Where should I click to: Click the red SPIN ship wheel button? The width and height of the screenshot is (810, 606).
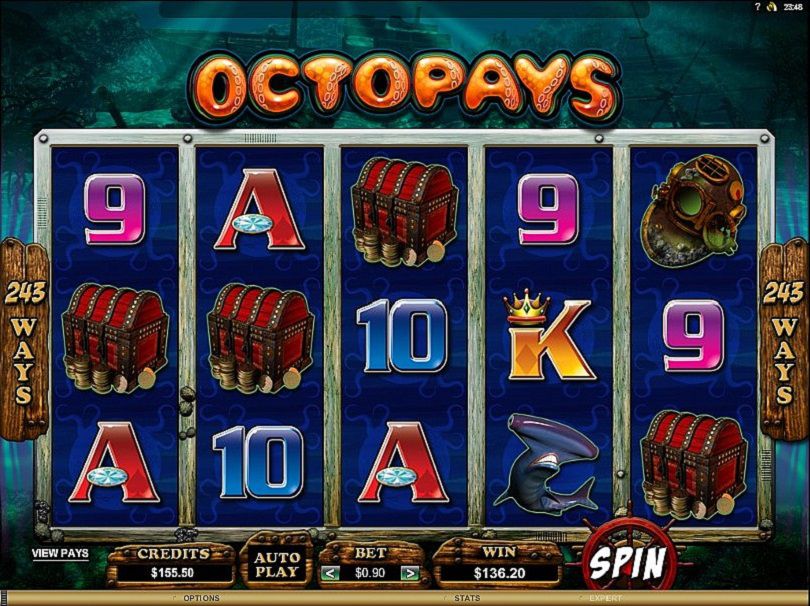click(627, 562)
